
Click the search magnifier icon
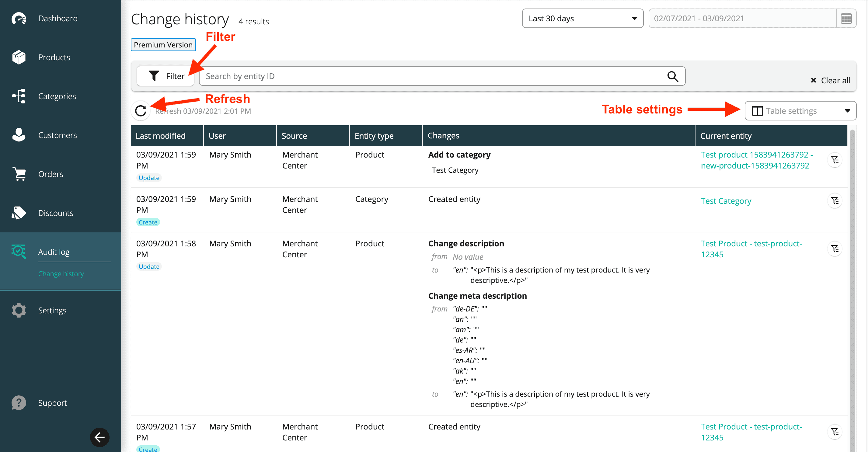[673, 76]
